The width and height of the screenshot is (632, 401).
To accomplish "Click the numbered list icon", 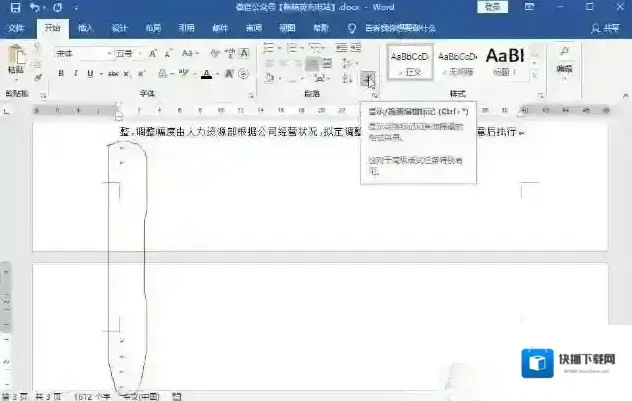I will (292, 48).
